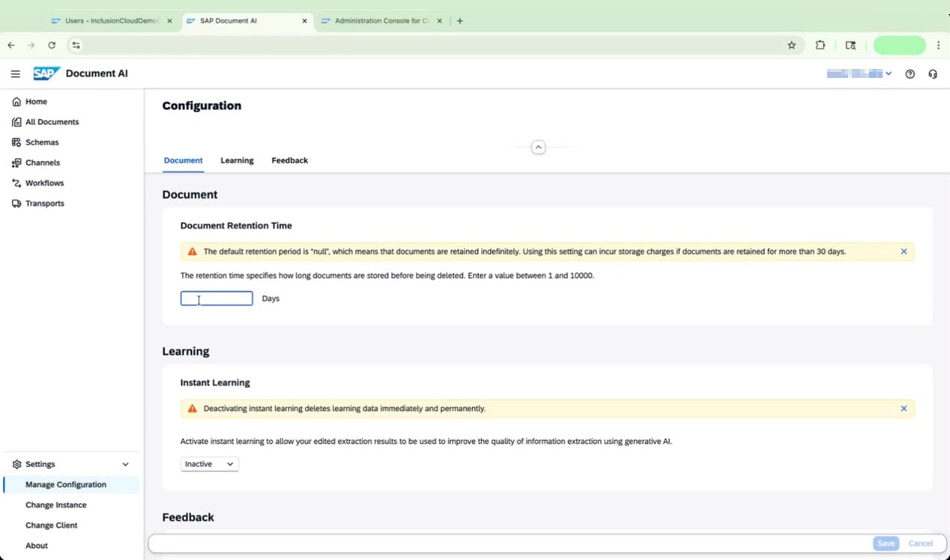Click the Instant Learning heading
The width and height of the screenshot is (950, 560).
click(215, 383)
